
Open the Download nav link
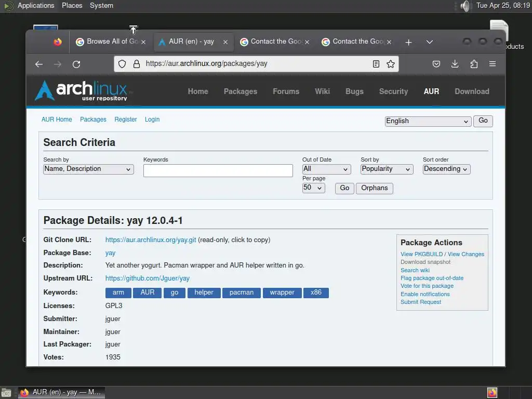[x=472, y=91]
